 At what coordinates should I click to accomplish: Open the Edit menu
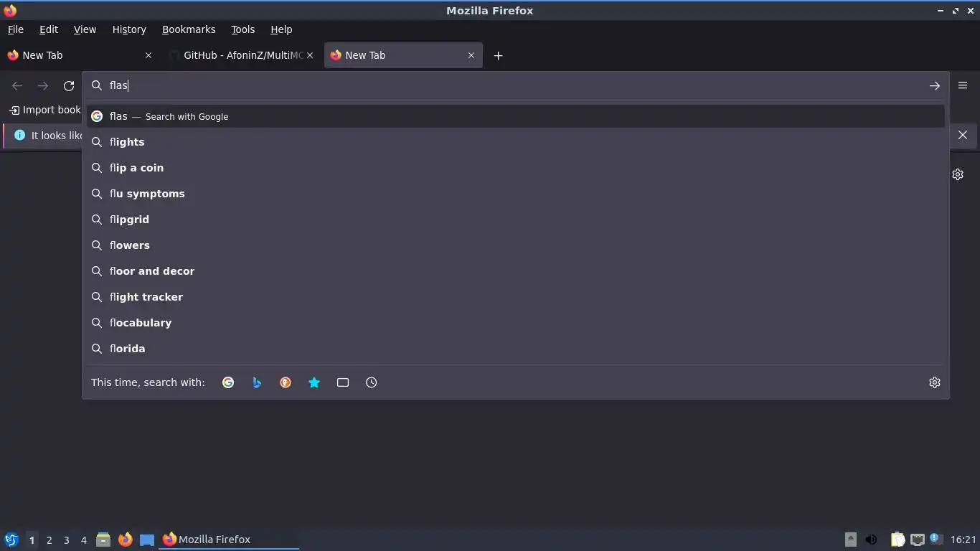pos(49,29)
